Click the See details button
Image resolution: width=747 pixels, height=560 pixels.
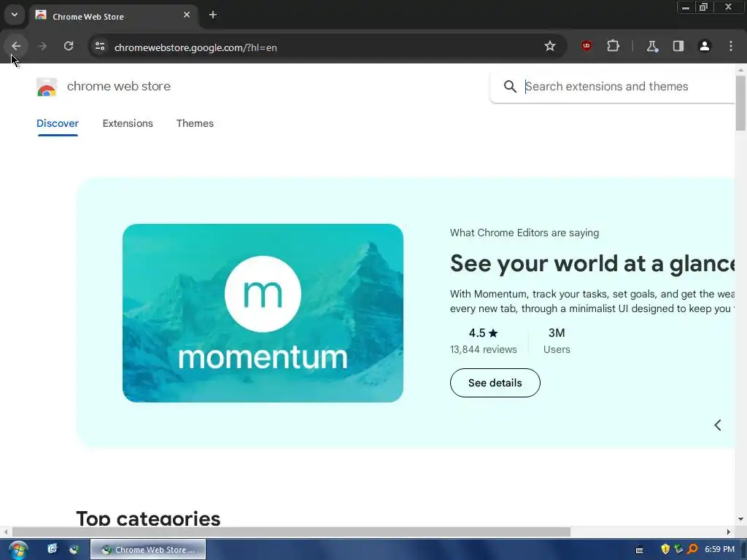(x=495, y=383)
